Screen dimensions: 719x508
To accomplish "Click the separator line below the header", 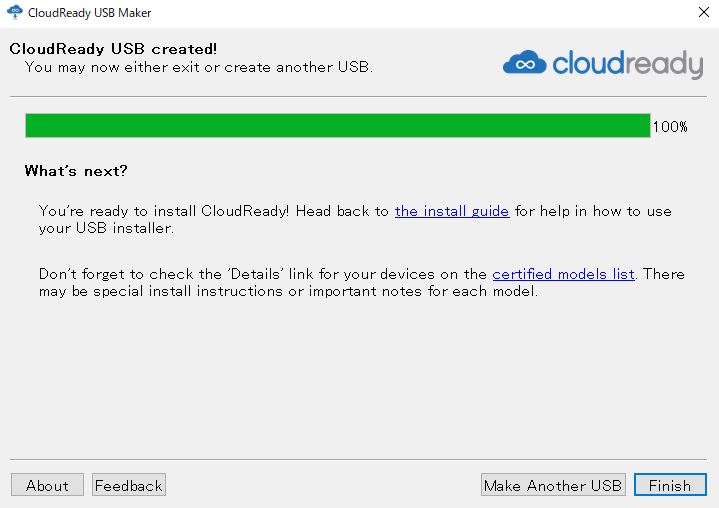I will pos(358,97).
